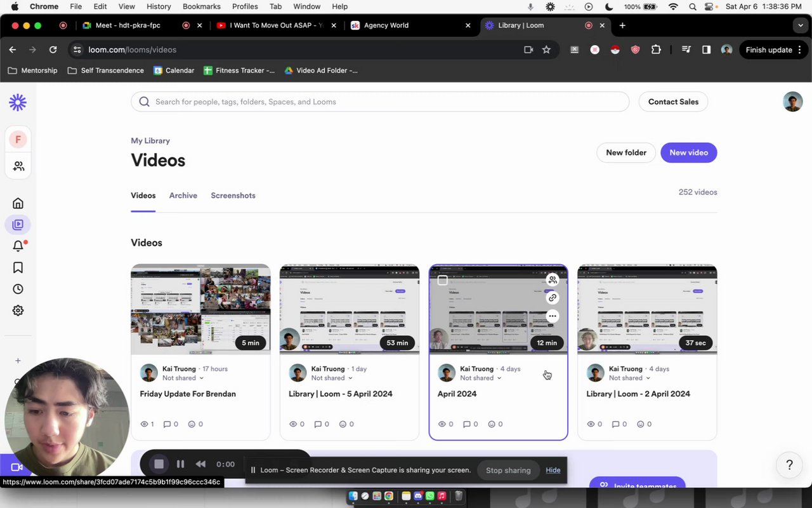Go to Home in the Loom sidebar

tap(18, 203)
